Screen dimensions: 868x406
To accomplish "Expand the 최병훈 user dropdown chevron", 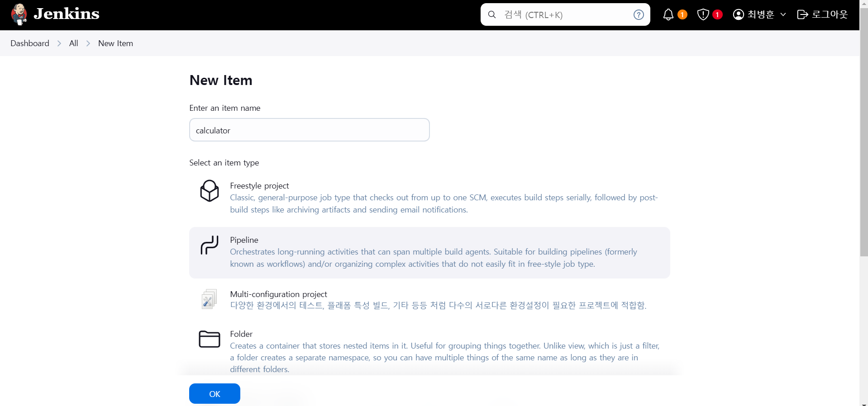I will point(783,14).
